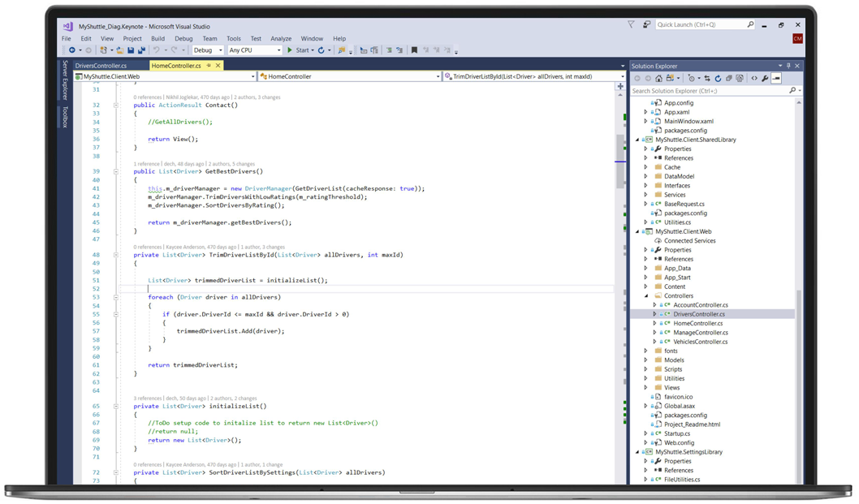Collapse the Controllers folder
Viewport: 859px width, 504px height.
coord(645,295)
